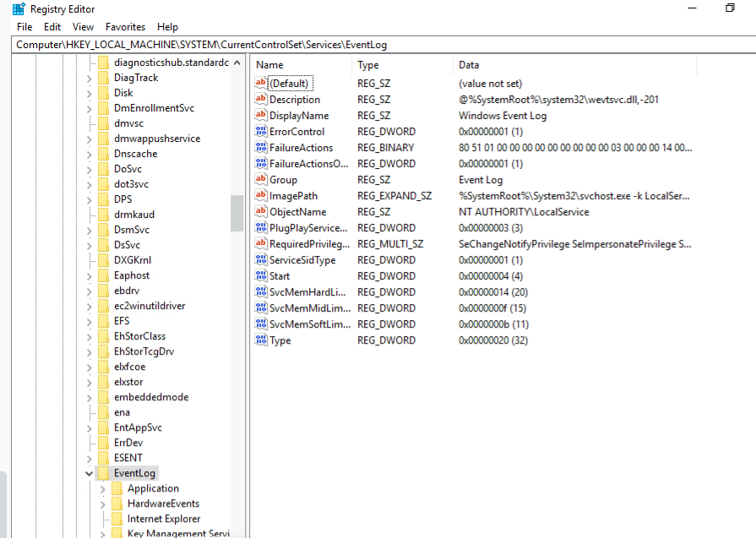The width and height of the screenshot is (756, 538).
Task: Click the folder icon of EventLog key
Action: [103, 473]
